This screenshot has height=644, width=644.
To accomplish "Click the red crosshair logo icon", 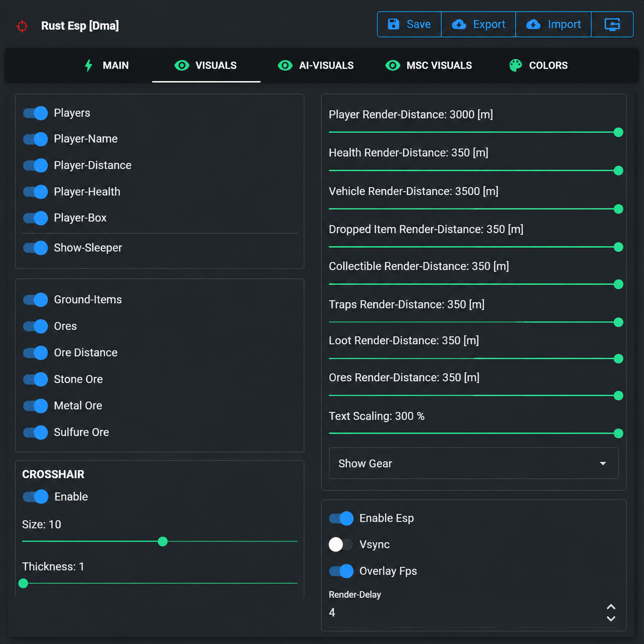I will point(22,26).
